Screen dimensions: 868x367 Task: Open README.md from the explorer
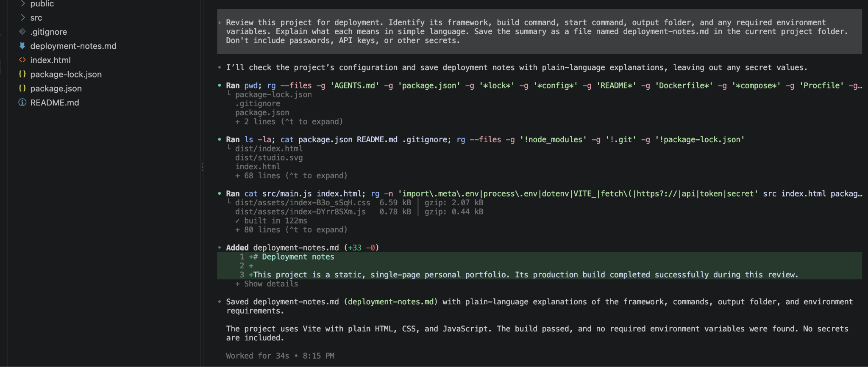[54, 102]
